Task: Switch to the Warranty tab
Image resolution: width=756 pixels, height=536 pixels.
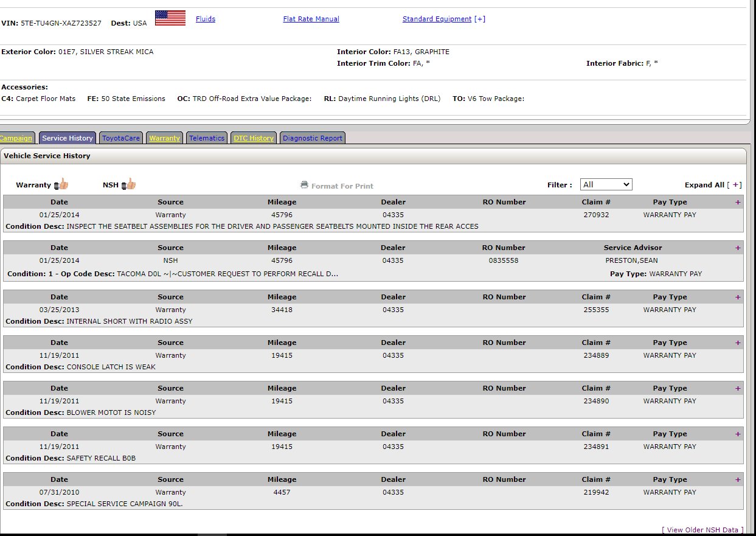Action: coord(164,138)
